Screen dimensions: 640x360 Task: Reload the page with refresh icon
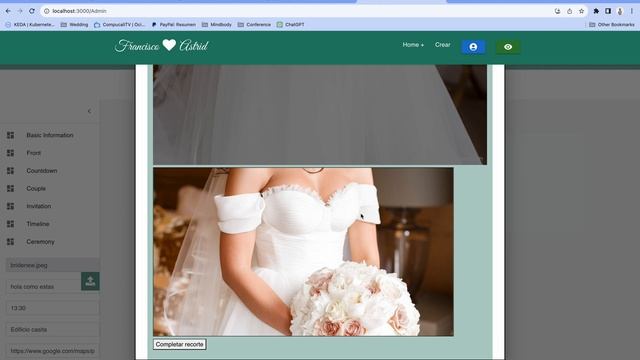pos(32,11)
